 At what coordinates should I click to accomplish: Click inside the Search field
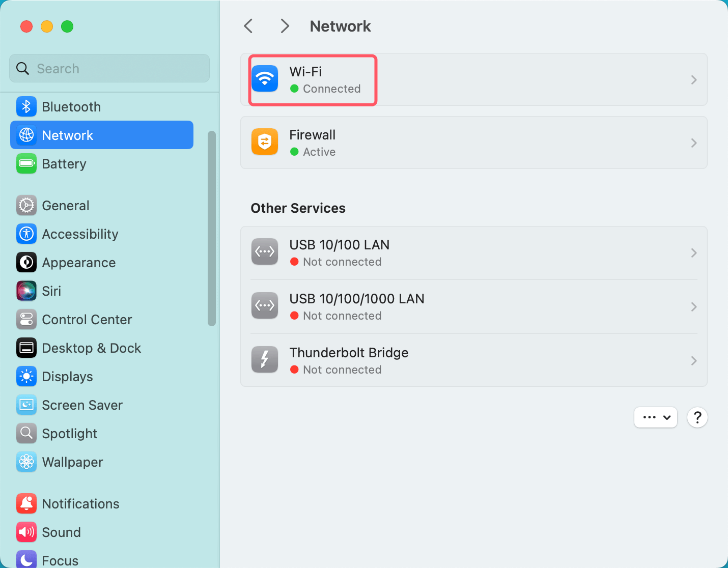click(x=109, y=68)
